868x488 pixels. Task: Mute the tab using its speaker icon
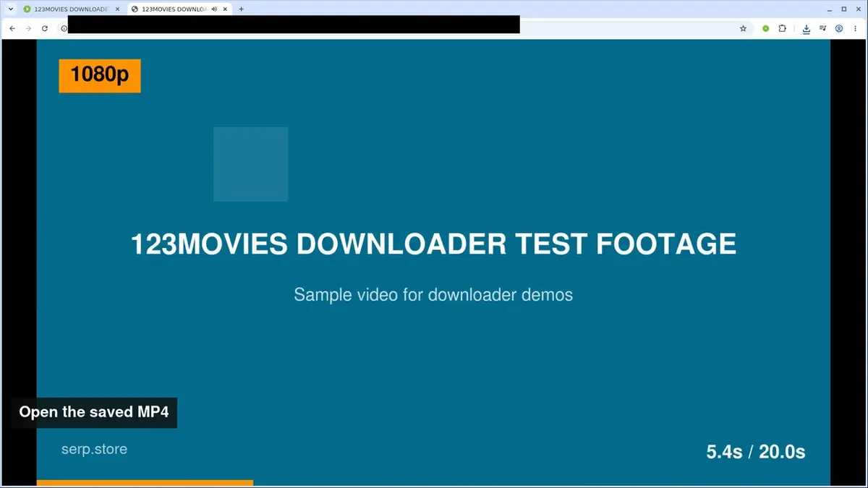click(x=214, y=9)
